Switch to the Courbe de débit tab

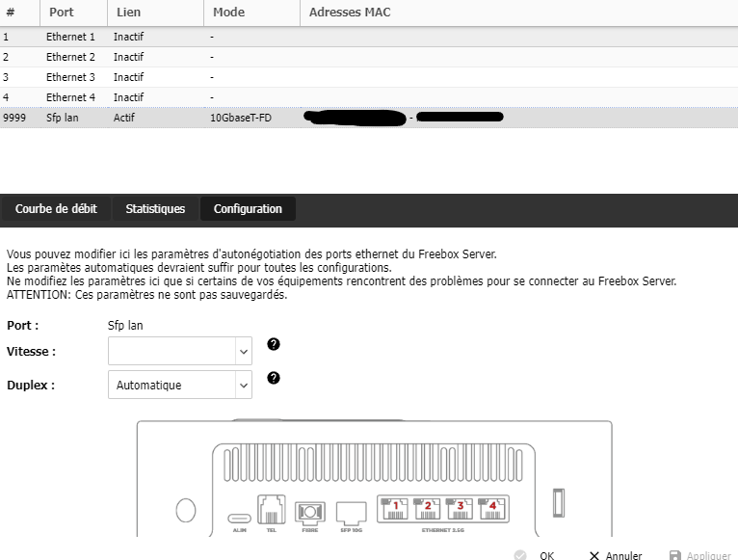(x=54, y=209)
